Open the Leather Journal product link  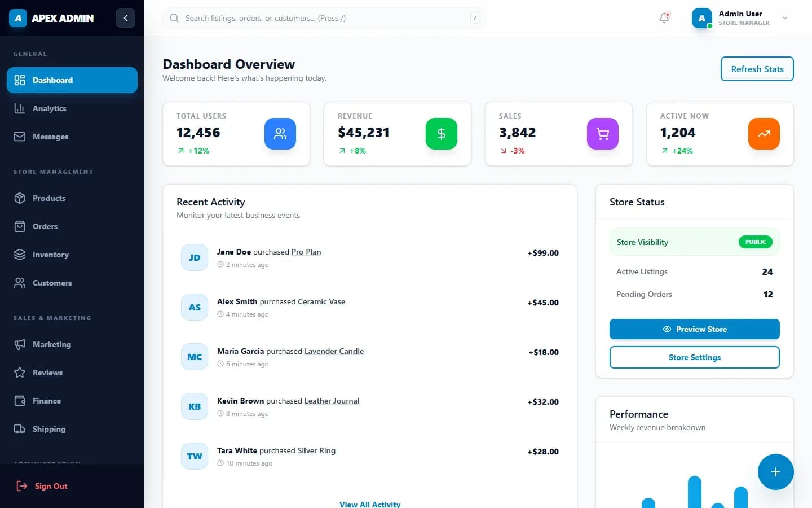332,401
